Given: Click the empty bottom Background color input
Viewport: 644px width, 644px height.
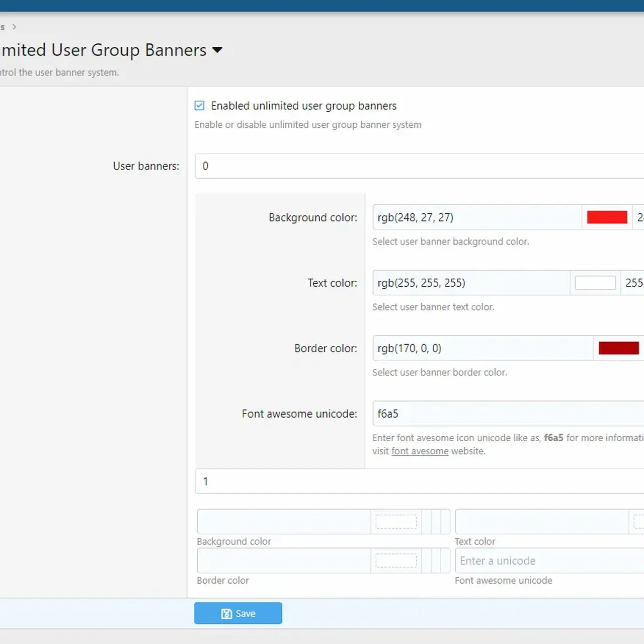Looking at the screenshot, I should 282,522.
